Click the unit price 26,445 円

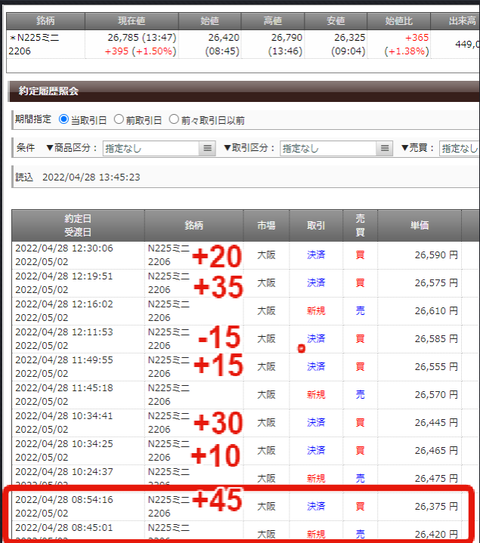436,423
